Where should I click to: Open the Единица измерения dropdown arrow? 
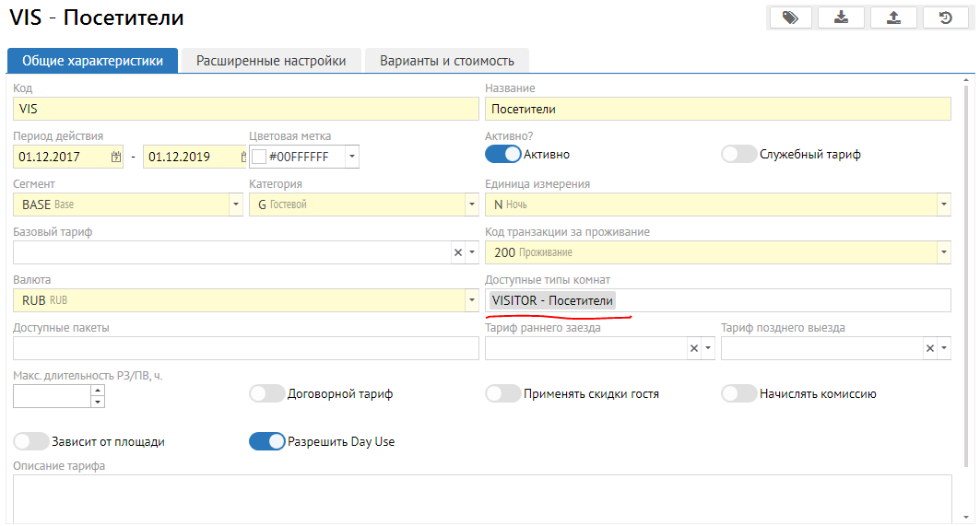[x=943, y=205]
